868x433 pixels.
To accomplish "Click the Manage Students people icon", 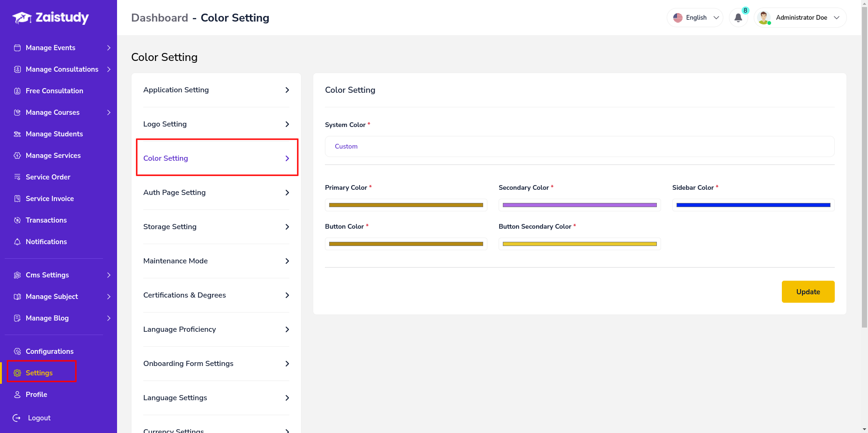I will (17, 134).
